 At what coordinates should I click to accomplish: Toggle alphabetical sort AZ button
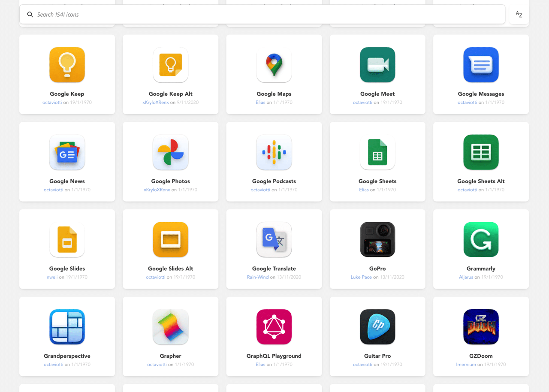[519, 15]
